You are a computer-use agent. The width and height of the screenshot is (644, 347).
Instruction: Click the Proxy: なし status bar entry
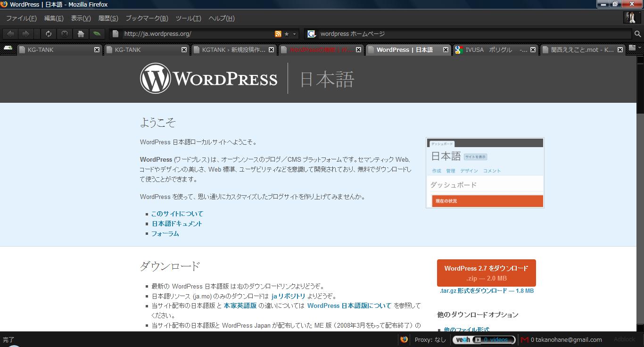click(430, 339)
